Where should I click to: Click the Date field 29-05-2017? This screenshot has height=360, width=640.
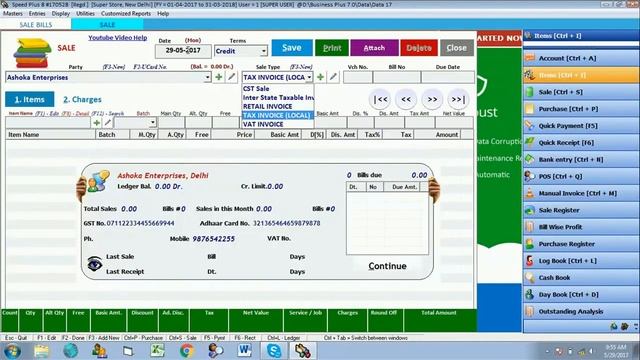point(183,51)
